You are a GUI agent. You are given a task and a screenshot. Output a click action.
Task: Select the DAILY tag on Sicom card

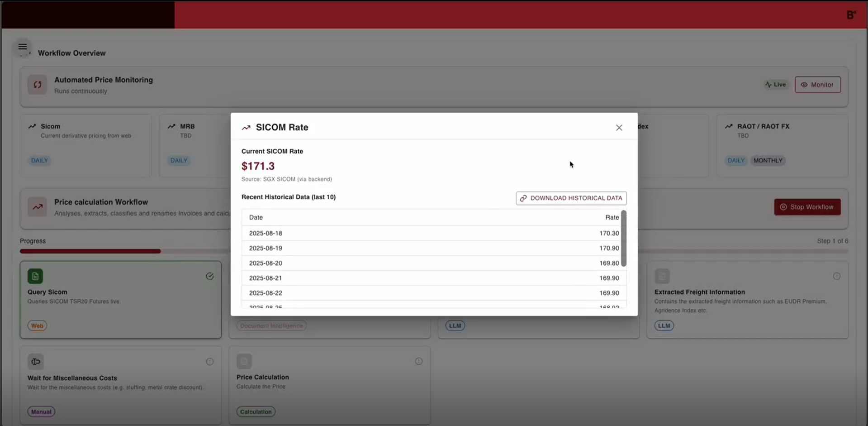[x=39, y=161]
